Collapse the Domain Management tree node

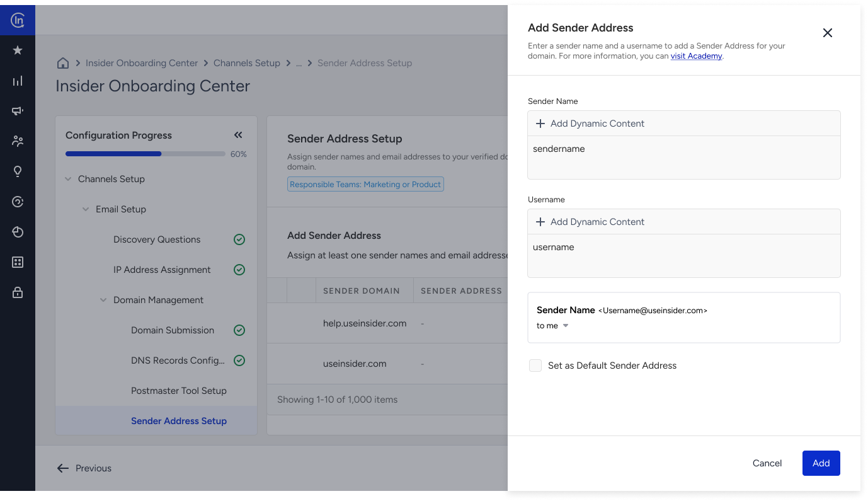[103, 300]
